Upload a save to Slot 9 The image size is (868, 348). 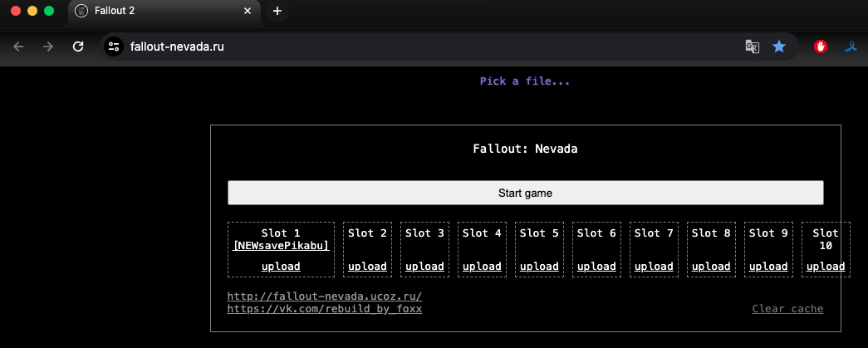[x=768, y=267]
